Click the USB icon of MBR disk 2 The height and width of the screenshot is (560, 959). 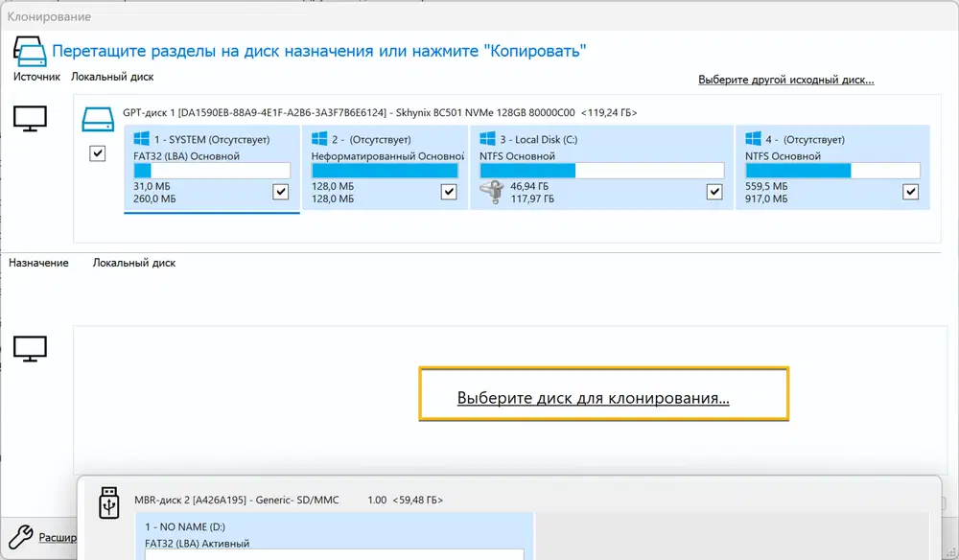coord(109,502)
